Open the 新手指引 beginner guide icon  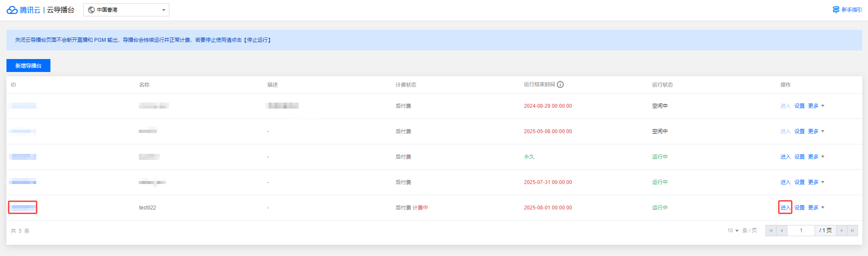(x=836, y=10)
